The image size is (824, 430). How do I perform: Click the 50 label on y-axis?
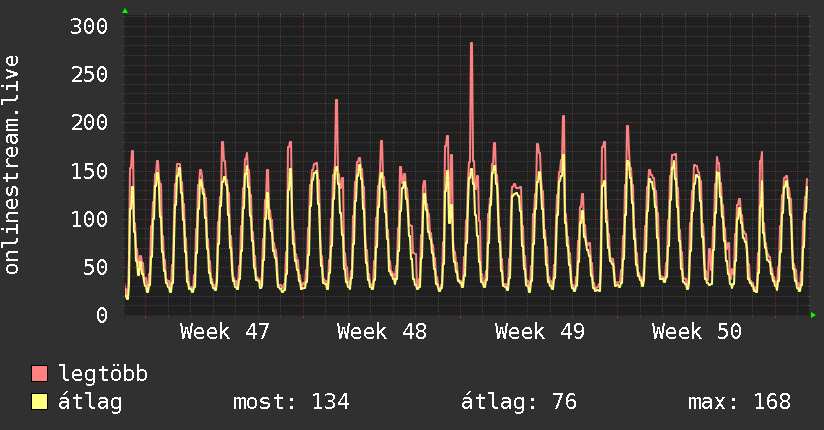tap(94, 267)
